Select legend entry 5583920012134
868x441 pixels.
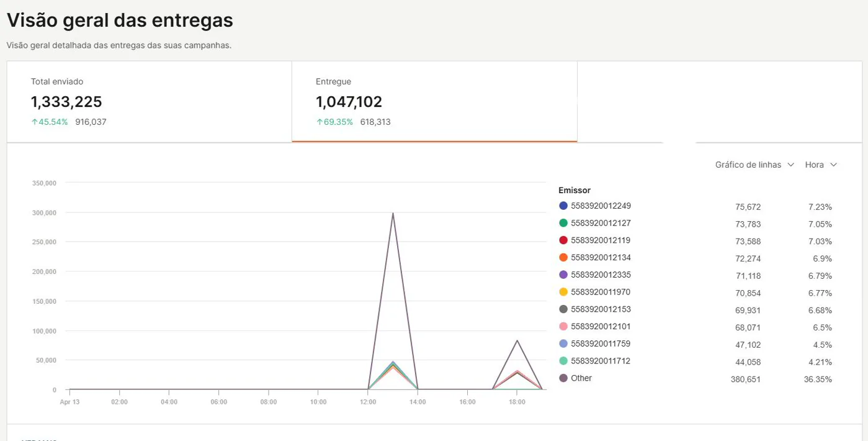click(x=601, y=257)
